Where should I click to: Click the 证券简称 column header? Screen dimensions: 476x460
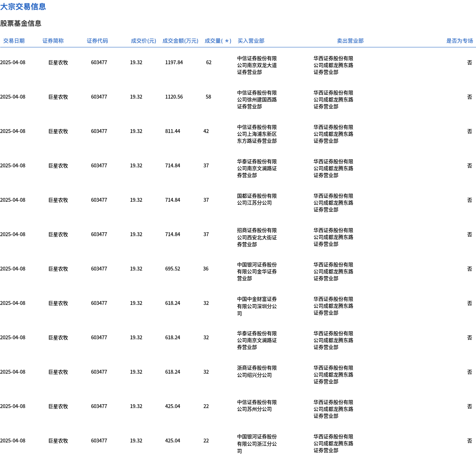53,41
